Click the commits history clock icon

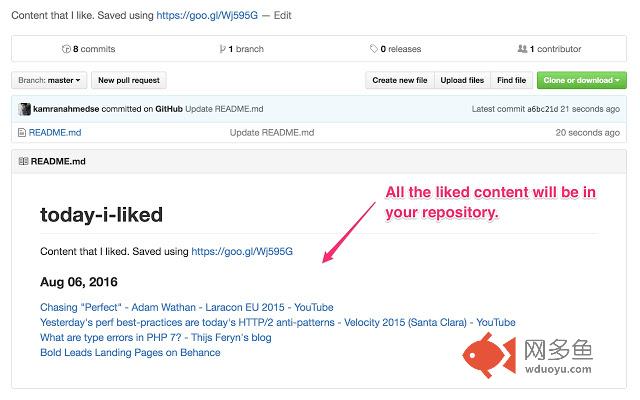66,49
